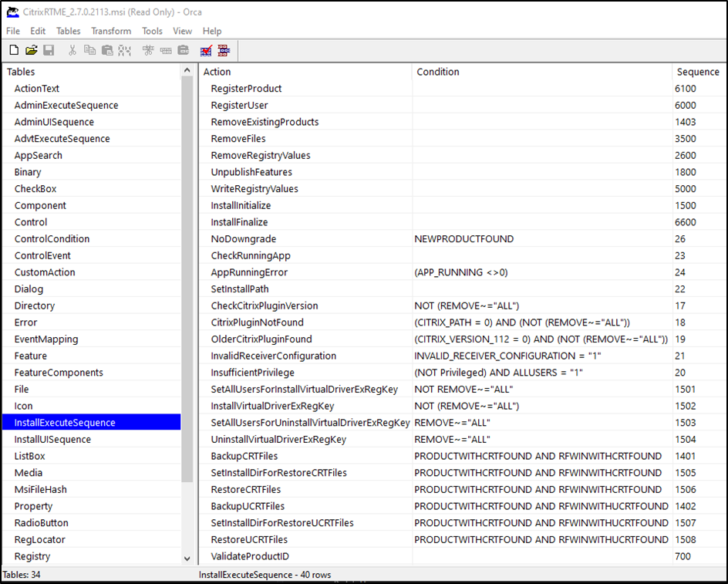Click the Orca app icon in title bar
This screenshot has height=584, width=728.
(x=12, y=12)
